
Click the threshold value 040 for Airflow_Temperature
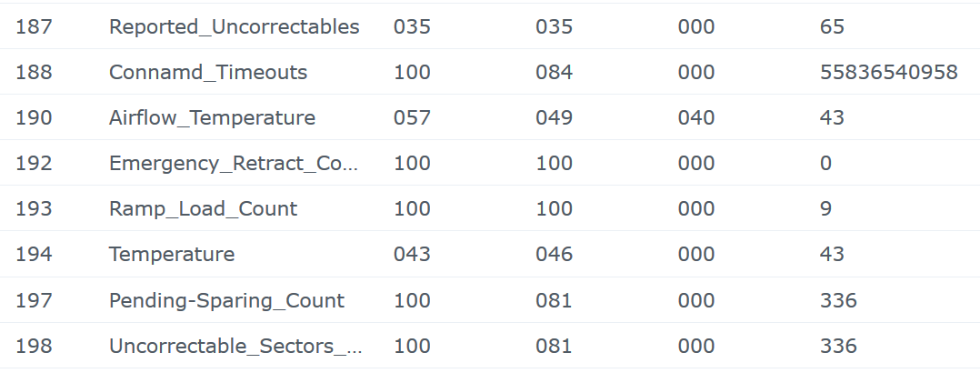click(x=695, y=117)
